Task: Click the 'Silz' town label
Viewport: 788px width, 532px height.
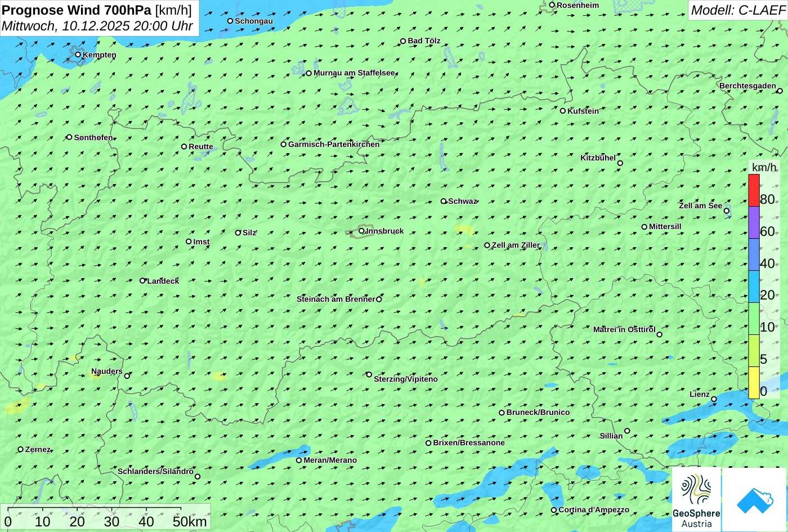Action: [249, 233]
